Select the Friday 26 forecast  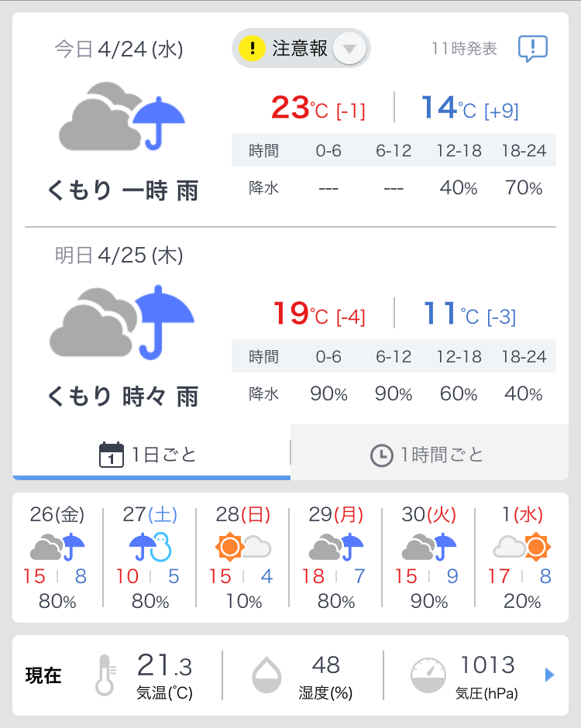point(57,557)
